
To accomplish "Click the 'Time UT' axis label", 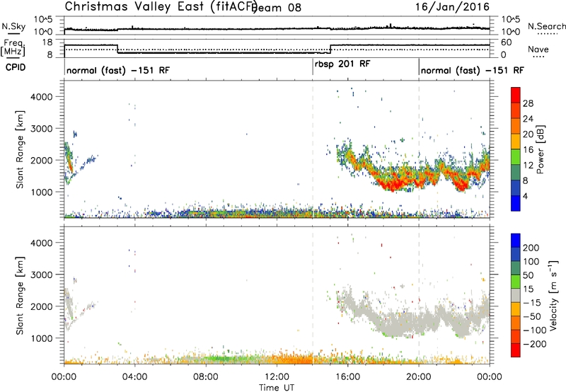I will coord(277,387).
